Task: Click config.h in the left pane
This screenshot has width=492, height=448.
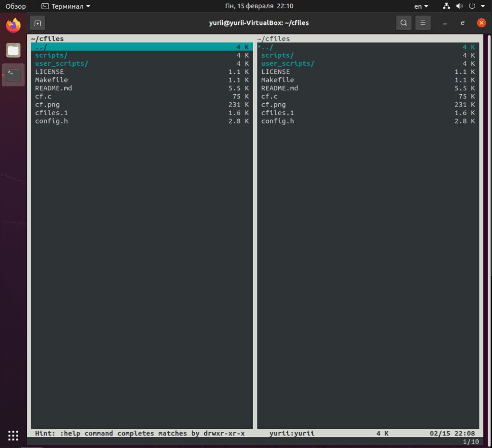Action: [x=51, y=121]
